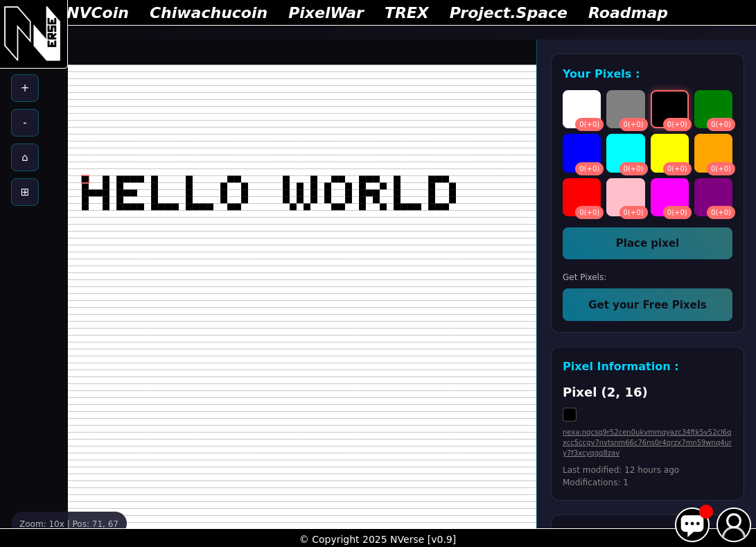Open the NVCoin menu item
This screenshot has width=756, height=547.
pyautogui.click(x=97, y=12)
